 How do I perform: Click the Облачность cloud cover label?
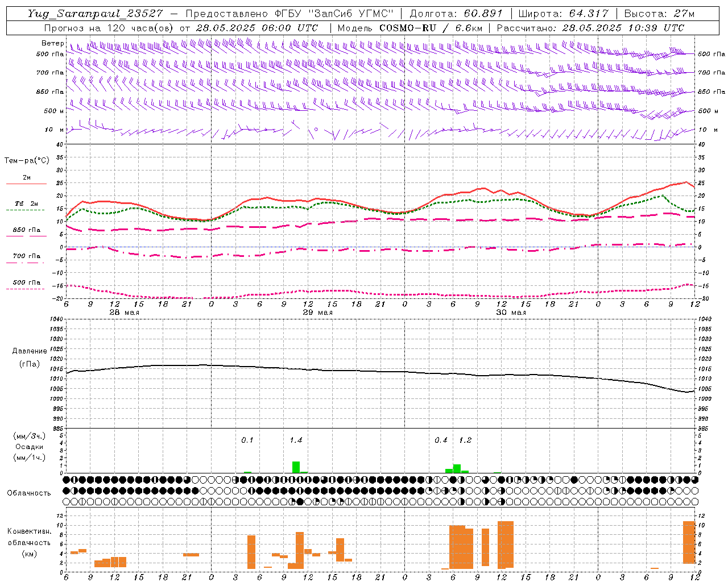pos(29,493)
